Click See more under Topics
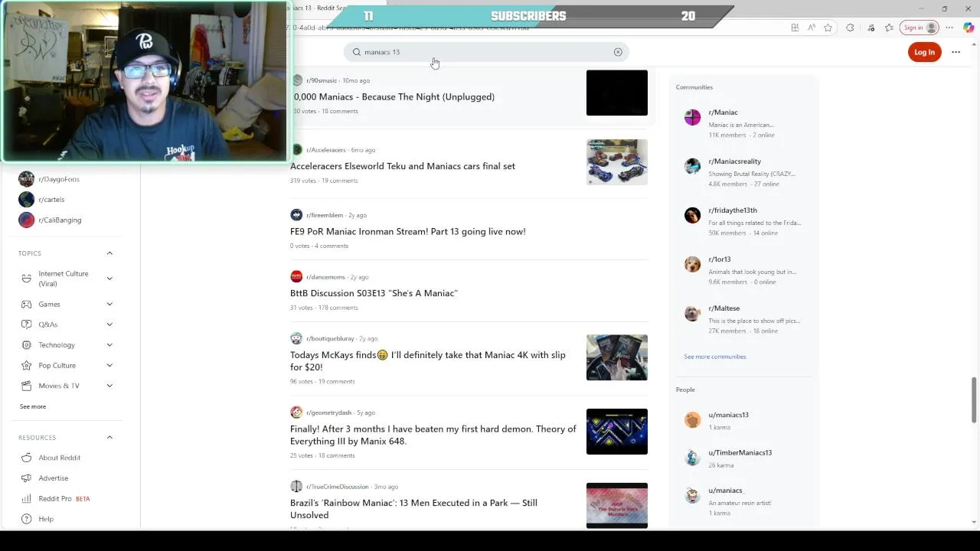 coord(33,406)
